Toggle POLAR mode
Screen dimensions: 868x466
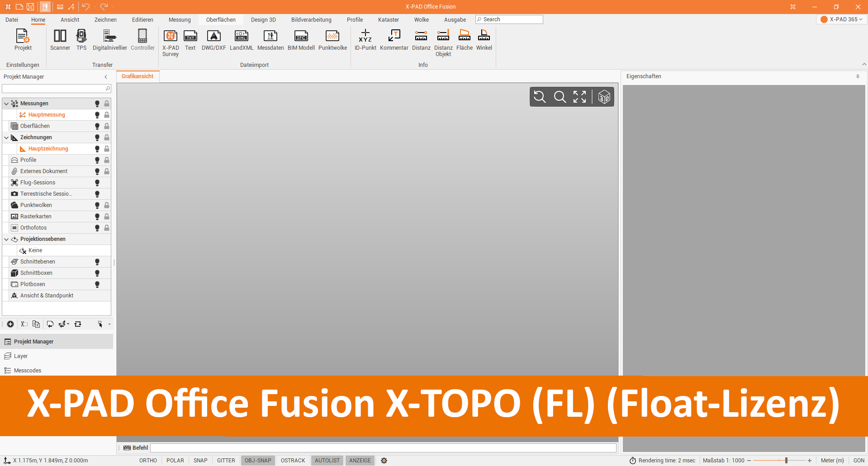point(175,461)
